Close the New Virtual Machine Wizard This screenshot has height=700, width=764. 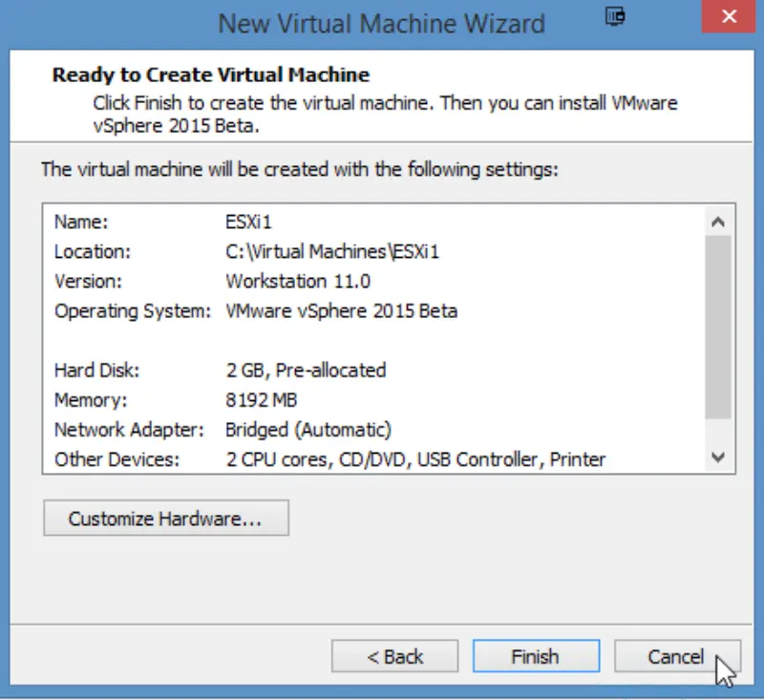click(x=729, y=16)
